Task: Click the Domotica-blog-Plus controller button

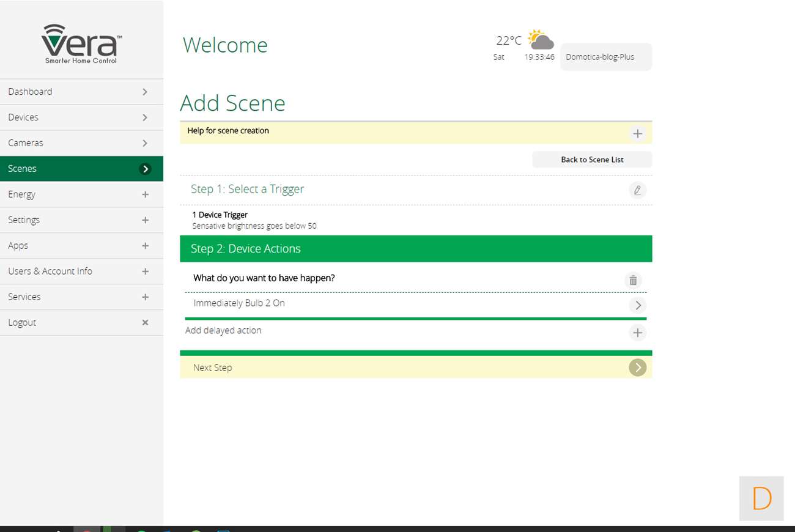Action: click(605, 57)
